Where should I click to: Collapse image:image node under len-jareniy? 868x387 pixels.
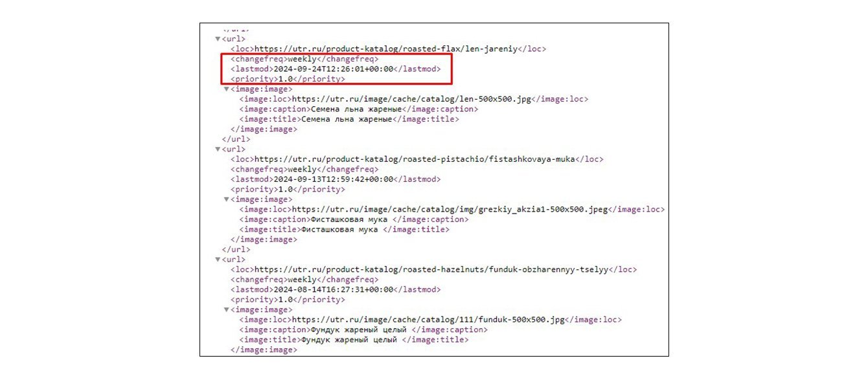(227, 89)
